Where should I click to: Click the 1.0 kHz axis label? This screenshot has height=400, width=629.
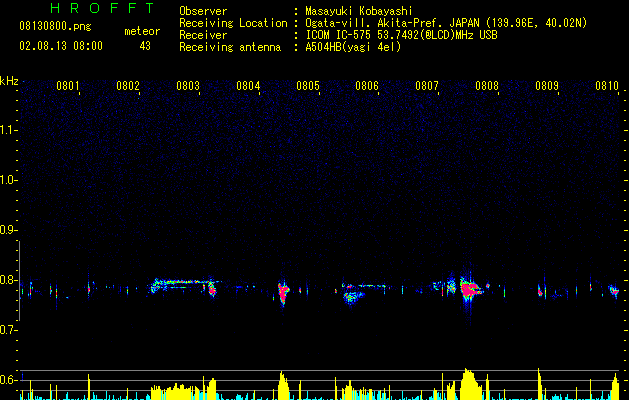pyautogui.click(x=8, y=180)
